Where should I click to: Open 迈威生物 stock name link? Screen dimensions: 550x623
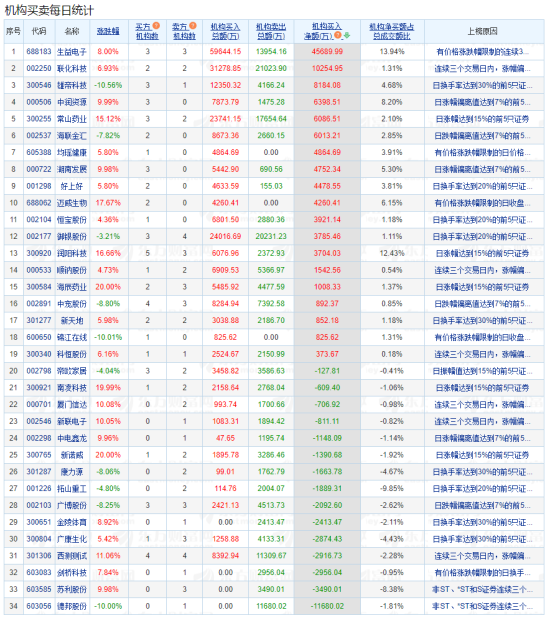tap(72, 203)
